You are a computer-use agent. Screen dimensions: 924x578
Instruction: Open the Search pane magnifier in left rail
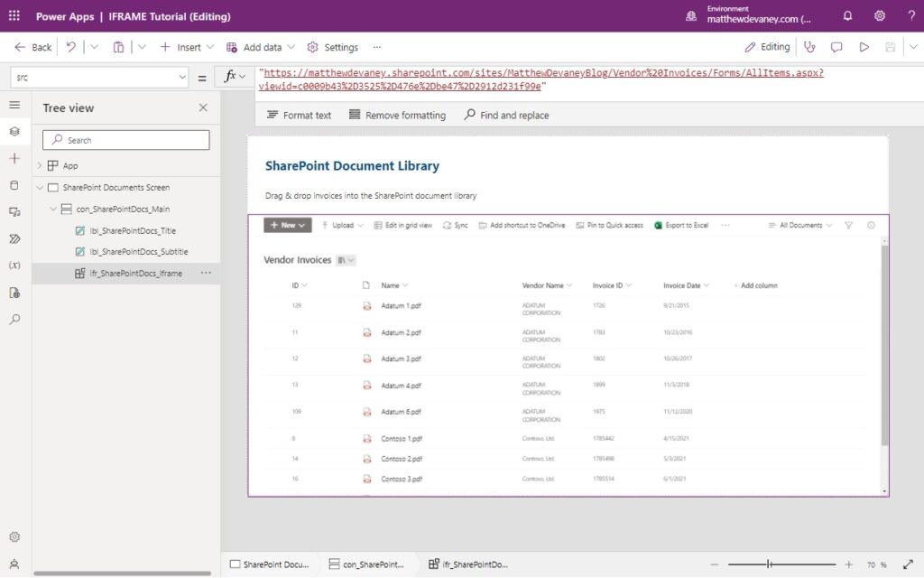[x=13, y=318]
